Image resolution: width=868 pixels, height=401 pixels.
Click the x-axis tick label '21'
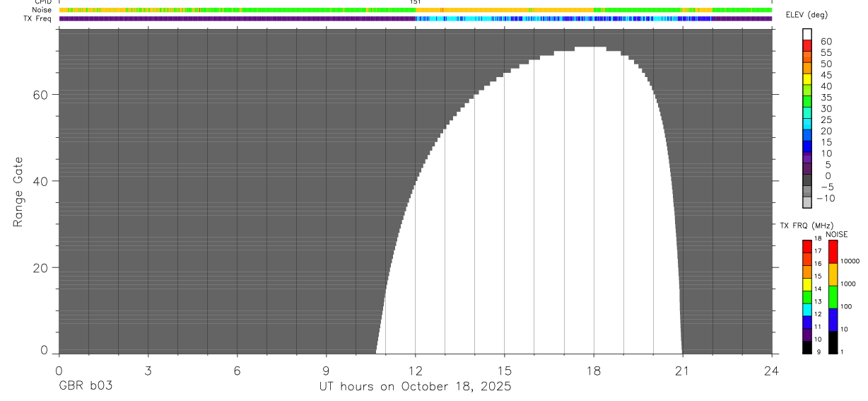pos(683,370)
